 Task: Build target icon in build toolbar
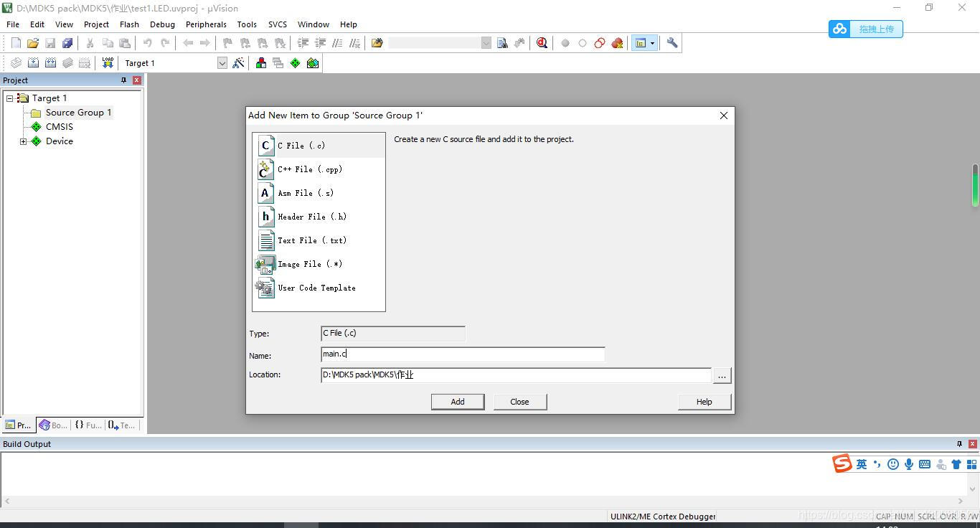(33, 63)
